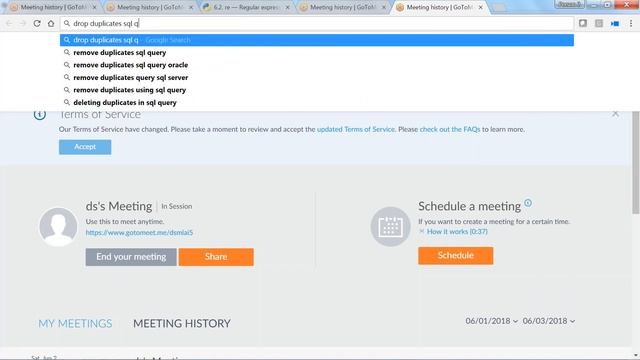
Task: Click End your meeting button
Action: (131, 257)
